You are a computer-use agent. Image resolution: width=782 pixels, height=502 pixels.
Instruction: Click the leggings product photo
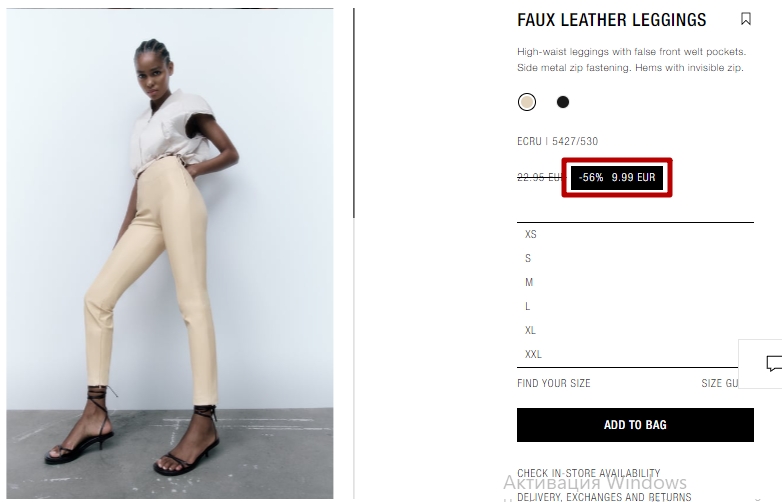pos(170,253)
